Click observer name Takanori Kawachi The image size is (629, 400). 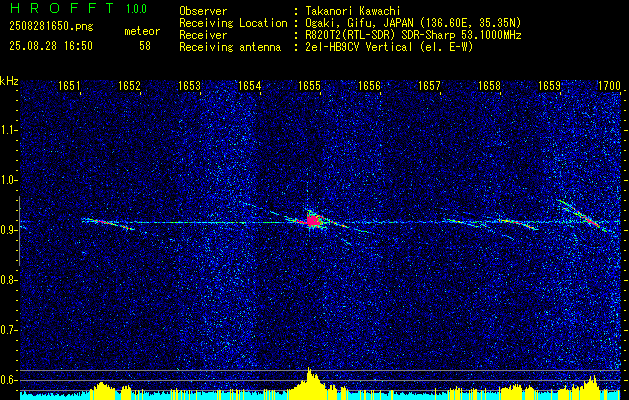tap(353, 11)
